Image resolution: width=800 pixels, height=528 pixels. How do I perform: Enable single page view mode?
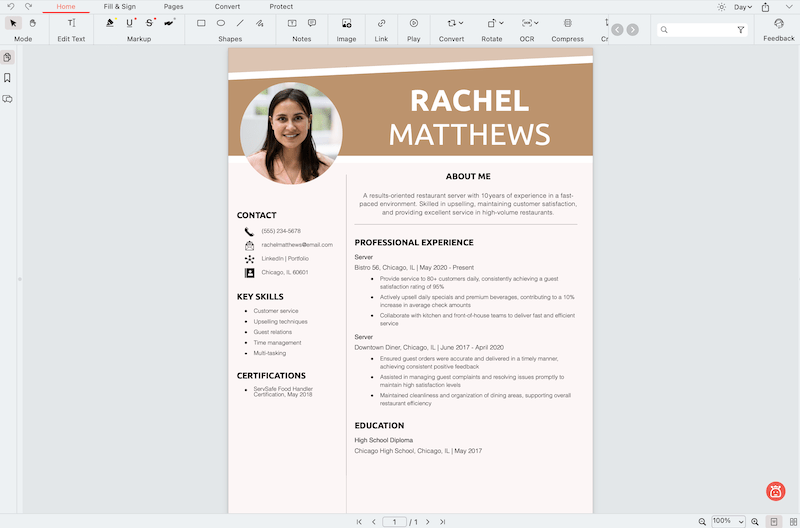click(x=773, y=521)
